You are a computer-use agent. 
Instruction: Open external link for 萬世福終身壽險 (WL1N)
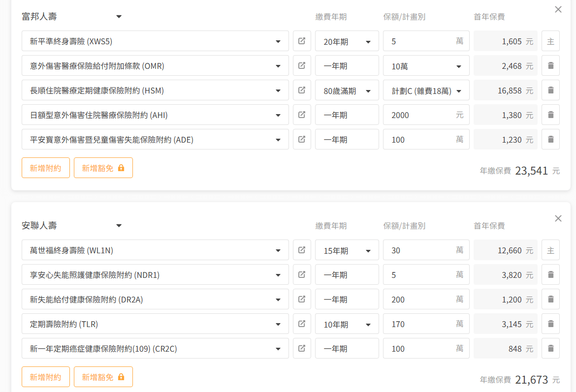point(302,250)
